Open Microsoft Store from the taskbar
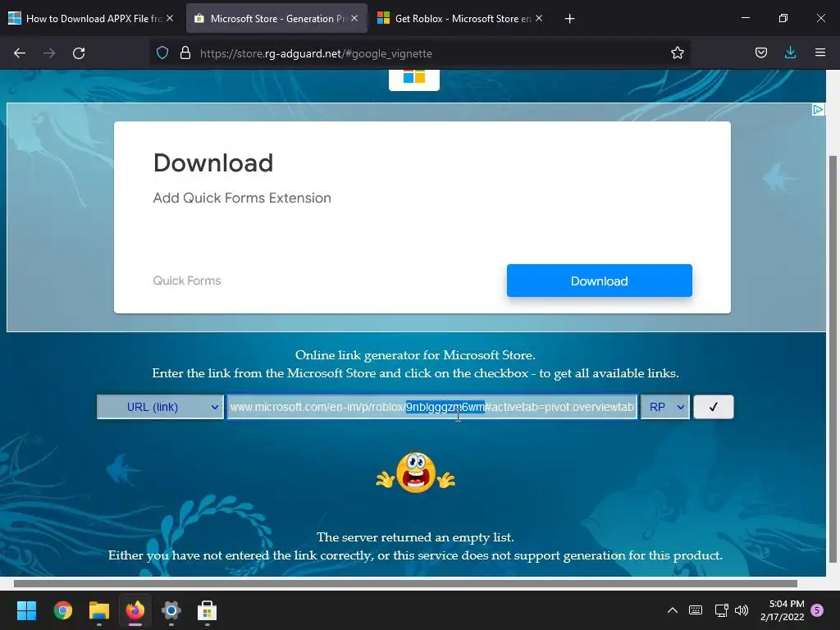The height and width of the screenshot is (630, 840). 208,610
